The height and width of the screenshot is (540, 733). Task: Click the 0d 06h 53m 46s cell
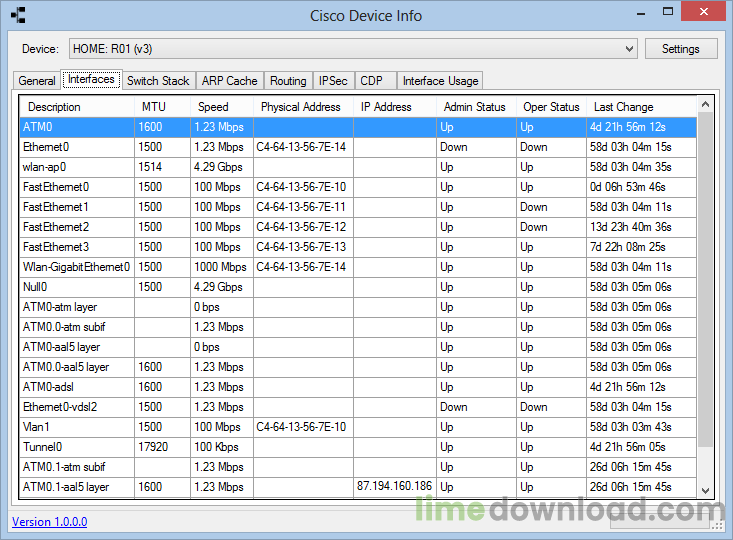[641, 187]
